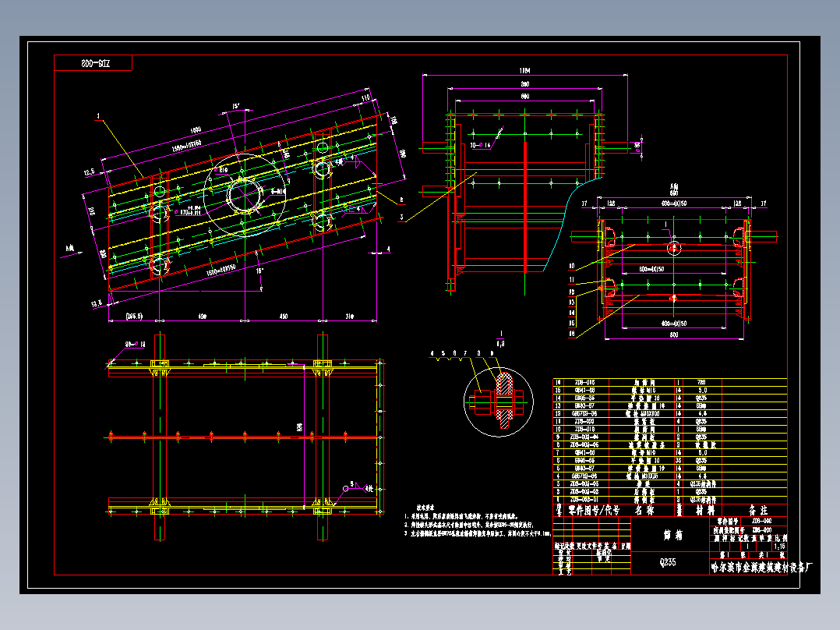Select balloon number 1 on inclined view leader

pos(98,116)
